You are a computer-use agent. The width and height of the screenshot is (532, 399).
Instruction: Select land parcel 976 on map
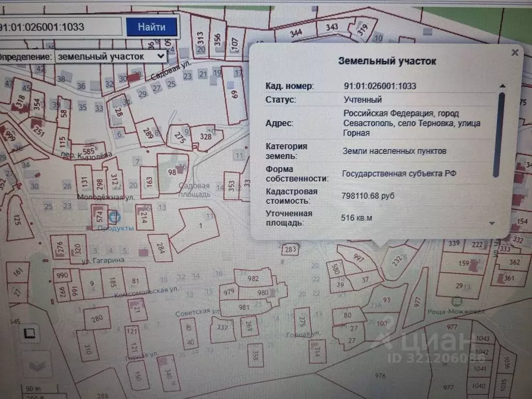click(380, 376)
